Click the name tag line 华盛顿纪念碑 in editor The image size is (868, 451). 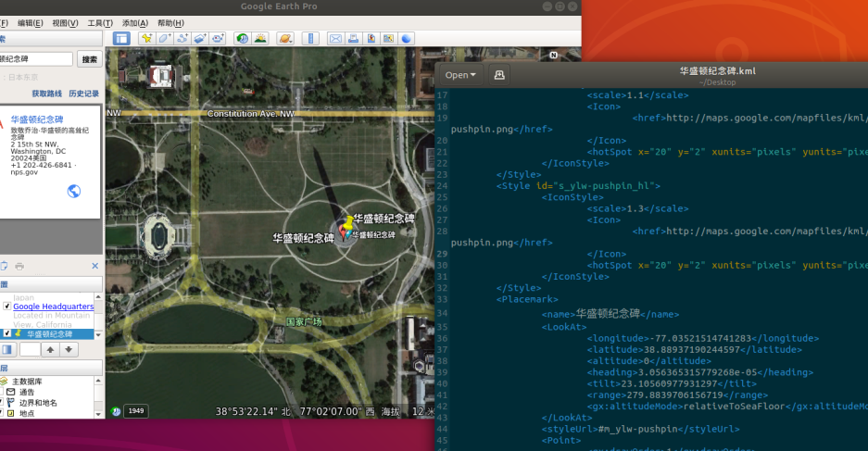click(x=610, y=314)
